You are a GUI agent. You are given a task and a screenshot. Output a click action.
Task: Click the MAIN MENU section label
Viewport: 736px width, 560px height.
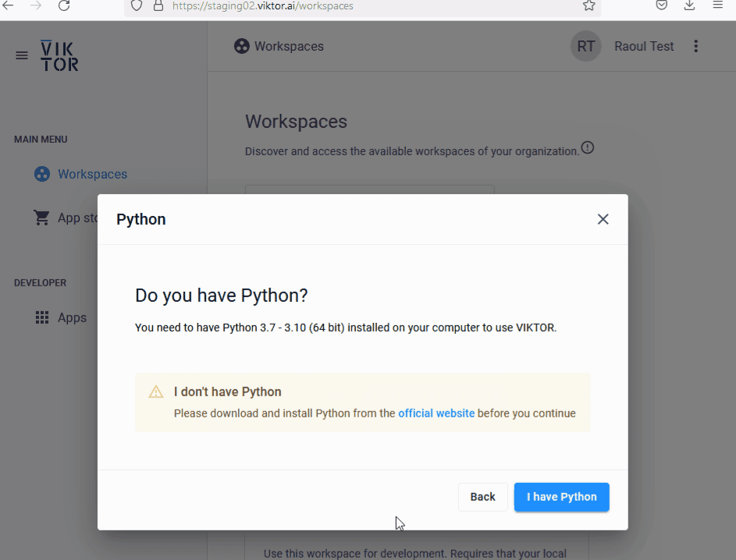41,140
